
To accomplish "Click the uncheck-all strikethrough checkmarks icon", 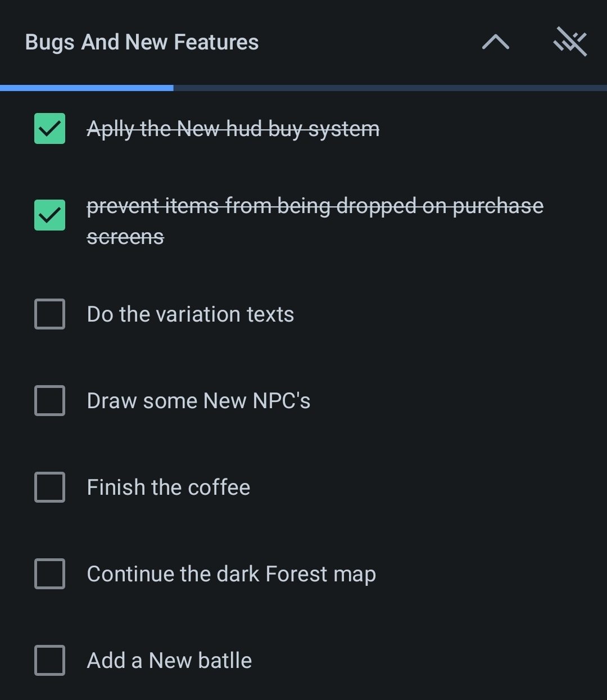I will (570, 42).
